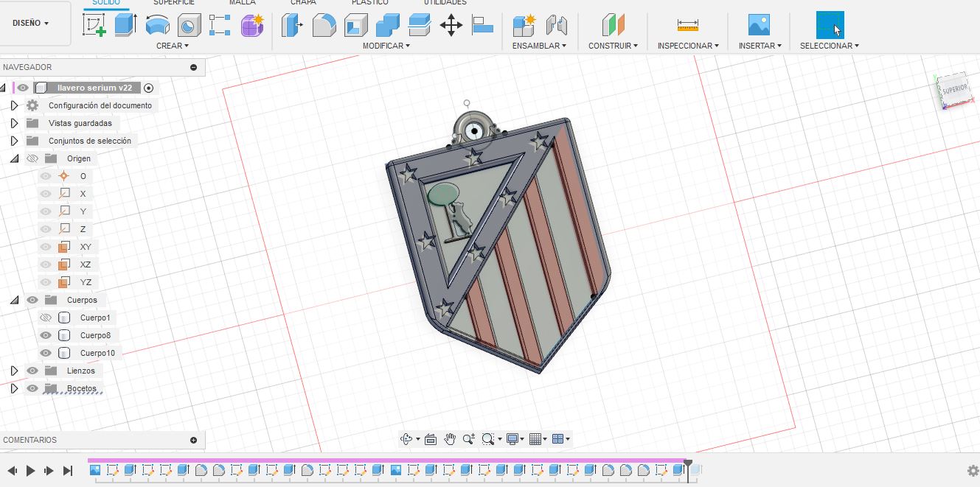Play the timeline
980x487 pixels.
[x=30, y=470]
